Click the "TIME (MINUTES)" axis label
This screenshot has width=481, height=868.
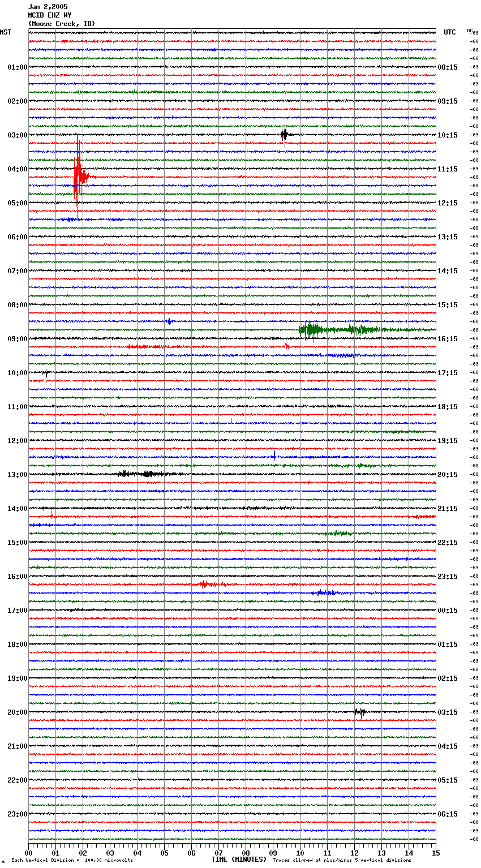(239, 859)
